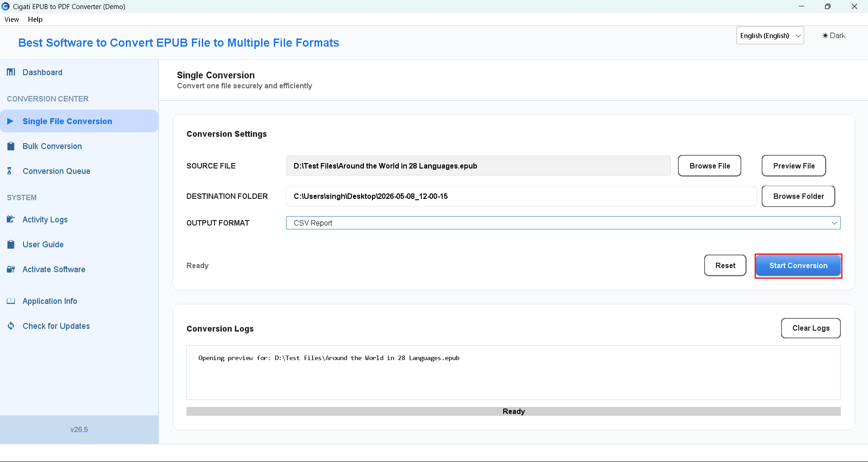Click the Cigati app logo in title bar
This screenshot has height=462, width=868.
pos(5,6)
